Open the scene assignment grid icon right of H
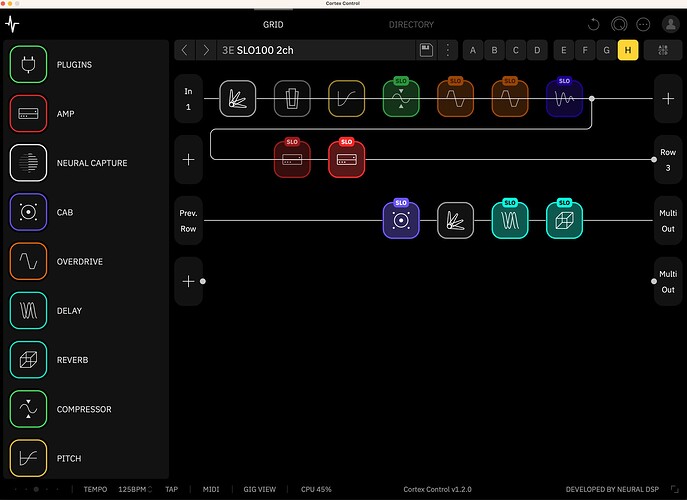 point(663,50)
